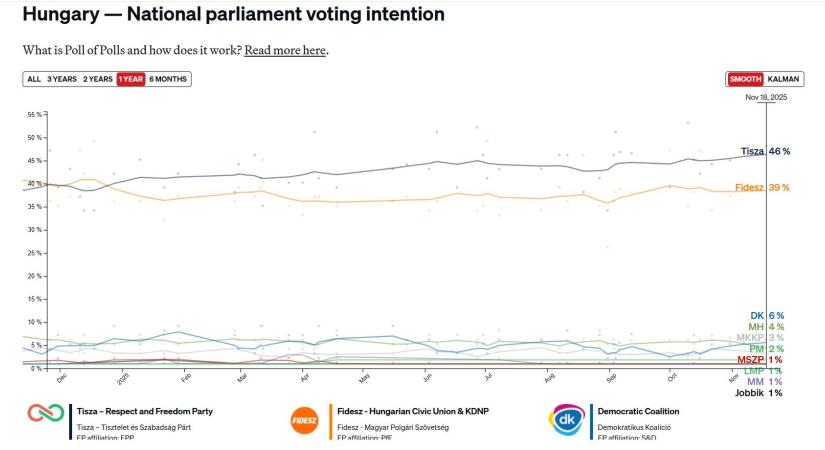Screen dimensions: 825x450
Task: Open Tisza – Respect and Freedom Party heading
Action: [145, 411]
